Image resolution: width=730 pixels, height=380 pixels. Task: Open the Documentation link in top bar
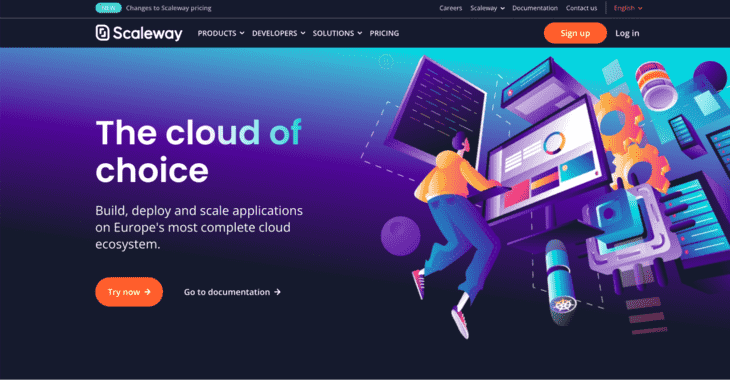(535, 8)
